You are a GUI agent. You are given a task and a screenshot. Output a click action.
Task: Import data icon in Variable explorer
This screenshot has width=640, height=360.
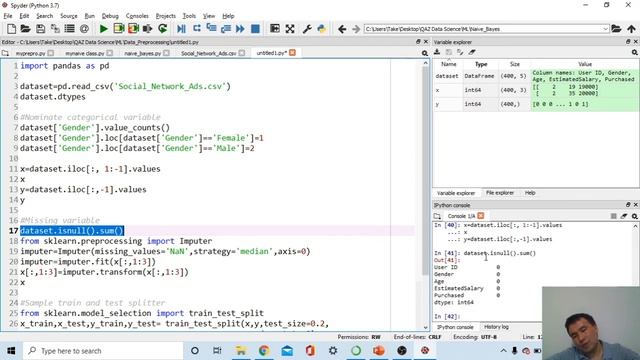(x=437, y=52)
